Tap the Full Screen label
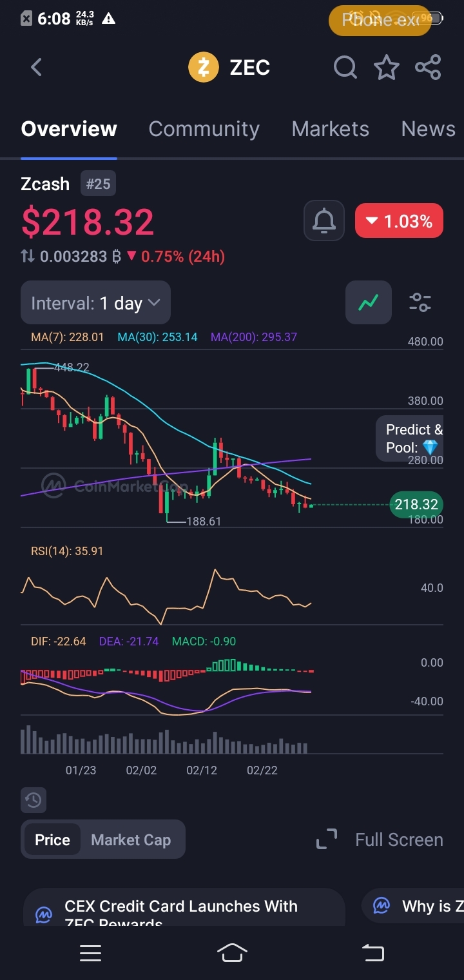This screenshot has height=980, width=464. (399, 839)
